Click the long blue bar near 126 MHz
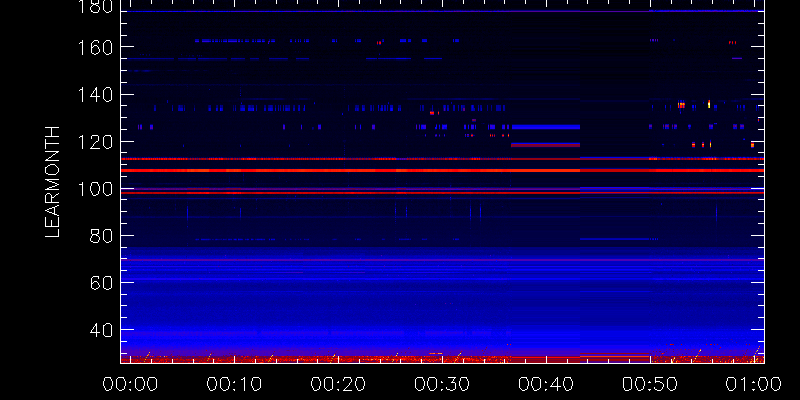Viewport: 800px width, 400px height. pyautogui.click(x=546, y=127)
